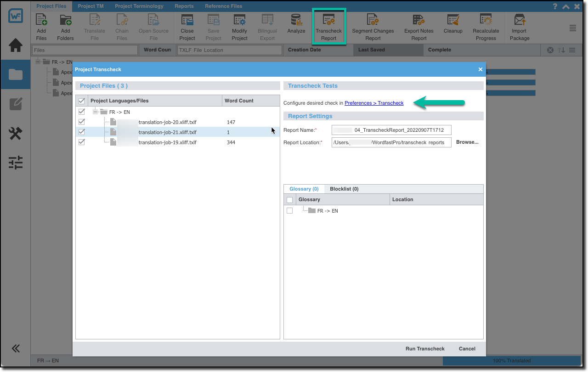
Task: Click the 100% Translated progress bar
Action: pos(512,361)
